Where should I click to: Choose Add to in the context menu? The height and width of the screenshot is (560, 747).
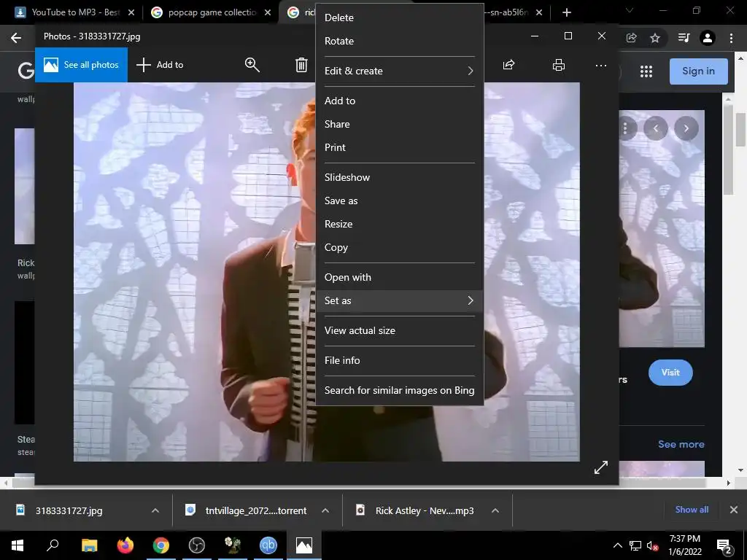pyautogui.click(x=399, y=101)
